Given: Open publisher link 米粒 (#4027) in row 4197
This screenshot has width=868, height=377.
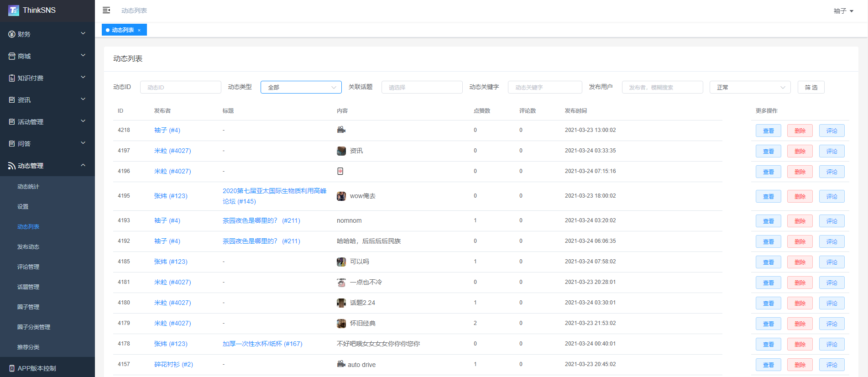Looking at the screenshot, I should click(x=173, y=151).
